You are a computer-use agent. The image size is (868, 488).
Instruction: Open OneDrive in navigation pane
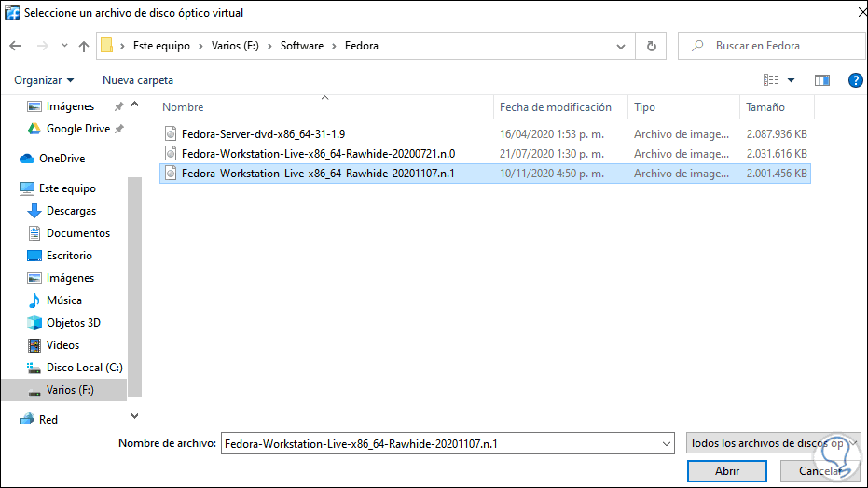click(x=62, y=159)
